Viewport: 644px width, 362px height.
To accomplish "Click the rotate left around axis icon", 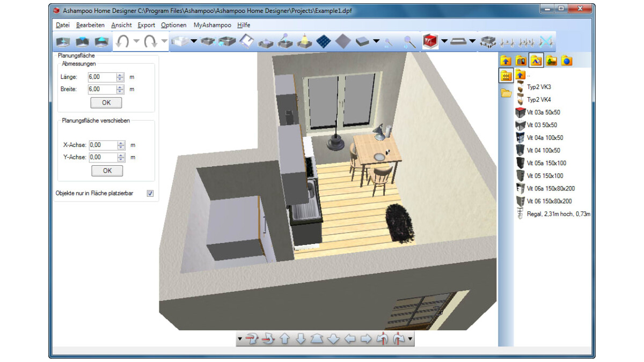I will 382,339.
